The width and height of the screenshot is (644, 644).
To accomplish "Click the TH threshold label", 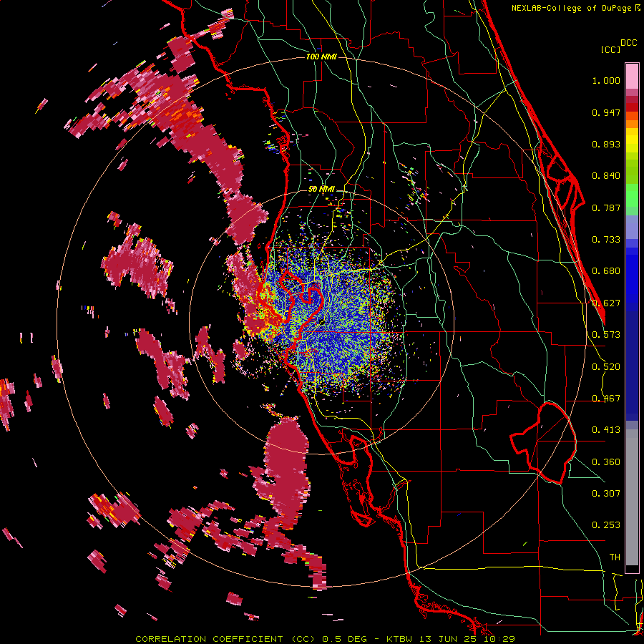I will [x=615, y=557].
